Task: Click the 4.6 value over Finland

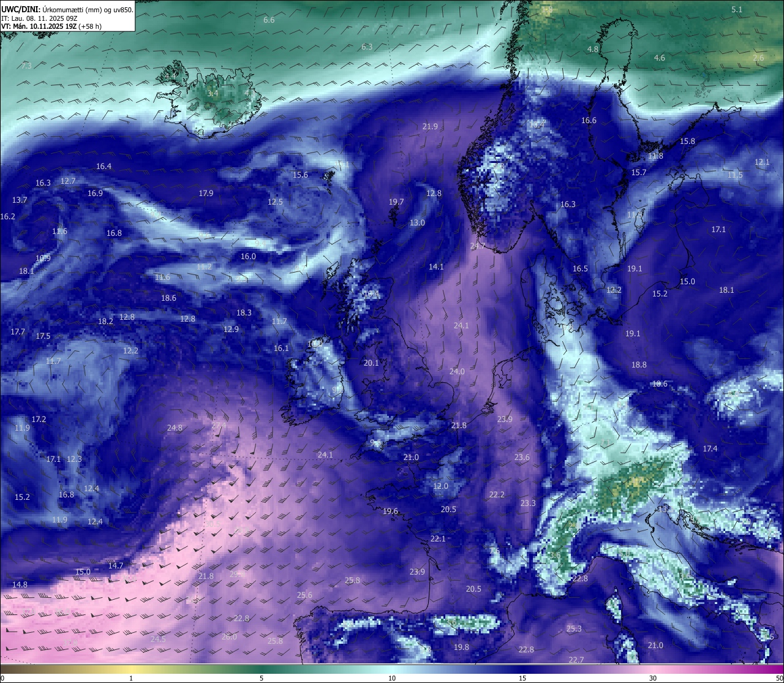Action: (660, 58)
